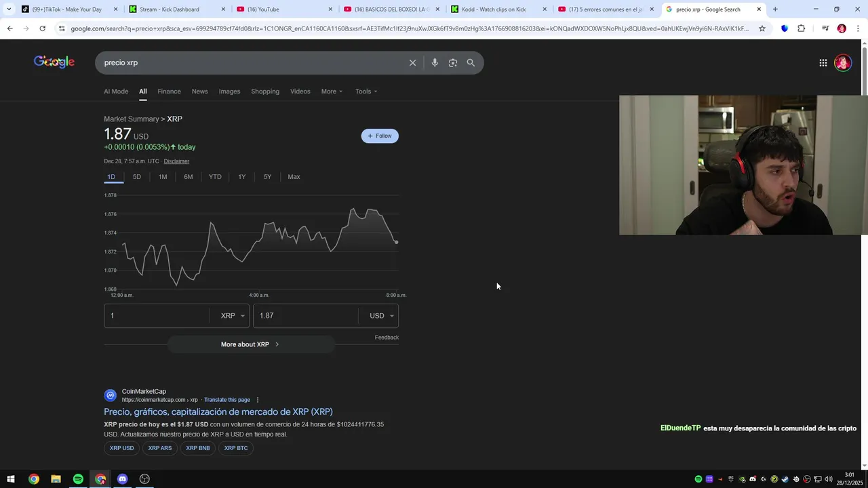The width and height of the screenshot is (868, 488).
Task: Open More about XRP
Action: [251, 344]
